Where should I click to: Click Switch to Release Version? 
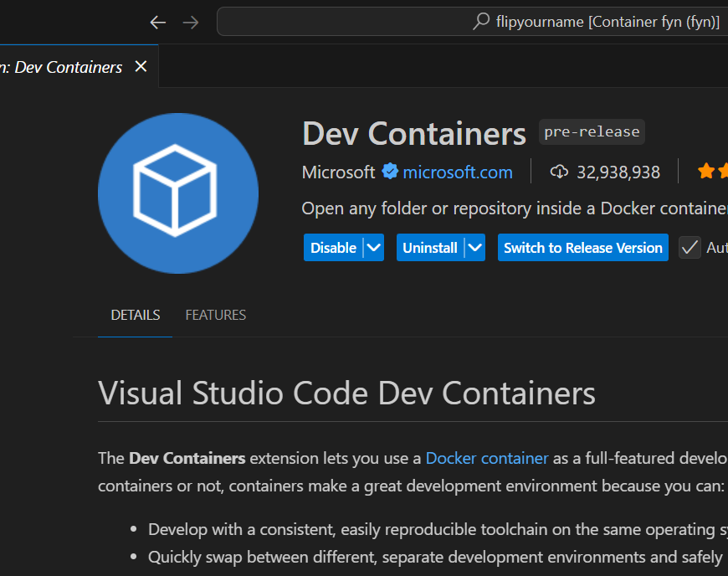583,248
